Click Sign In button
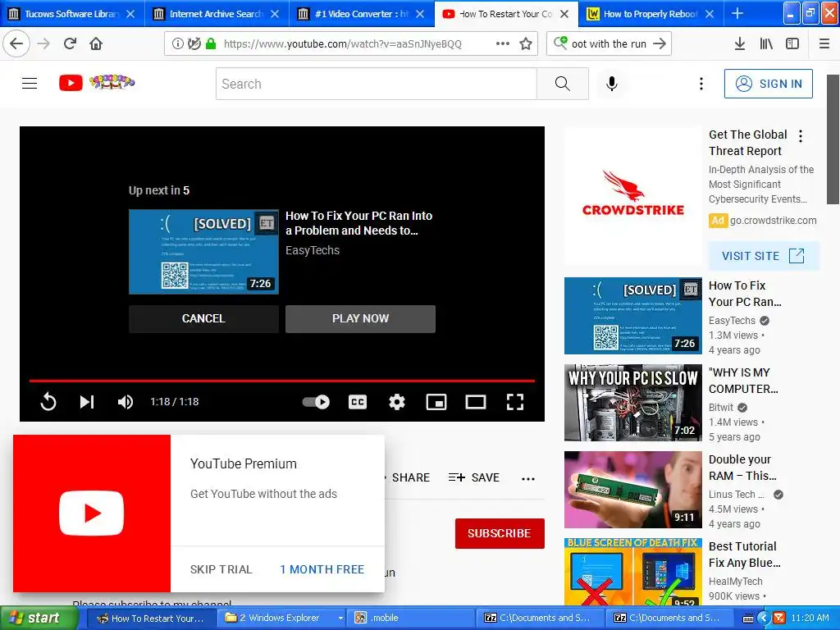Screen dimensions: 840x630 768,84
